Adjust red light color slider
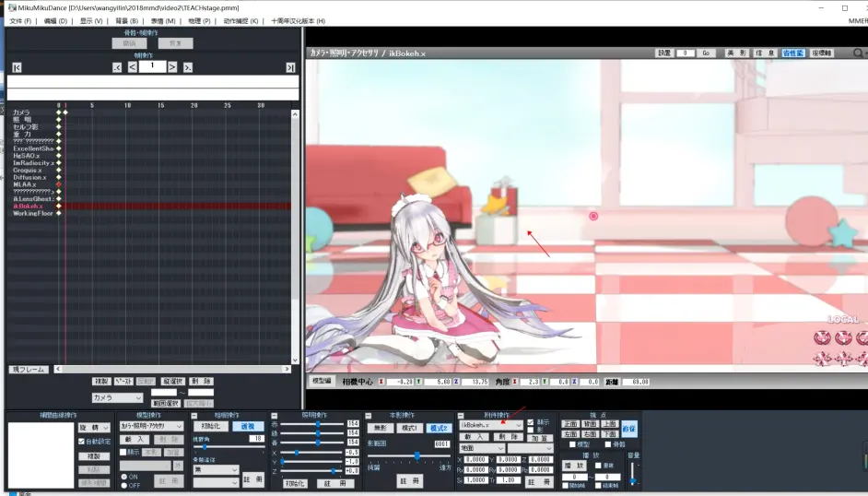This screenshot has height=496, width=868. point(318,424)
